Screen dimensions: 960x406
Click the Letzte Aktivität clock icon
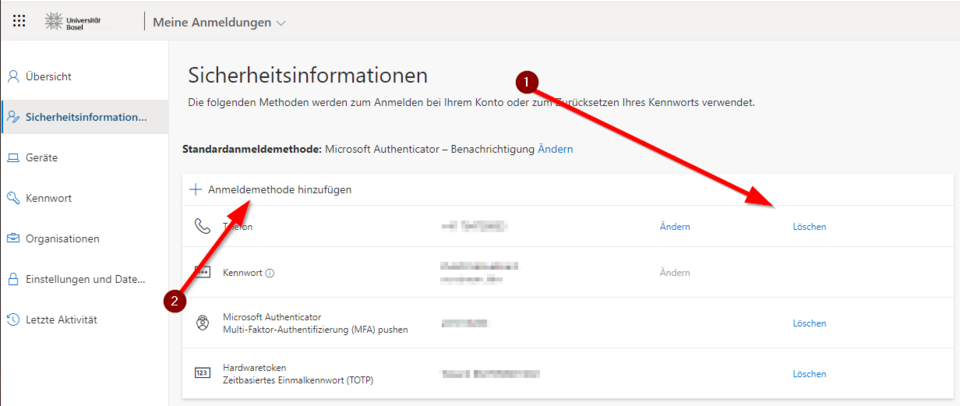14,320
